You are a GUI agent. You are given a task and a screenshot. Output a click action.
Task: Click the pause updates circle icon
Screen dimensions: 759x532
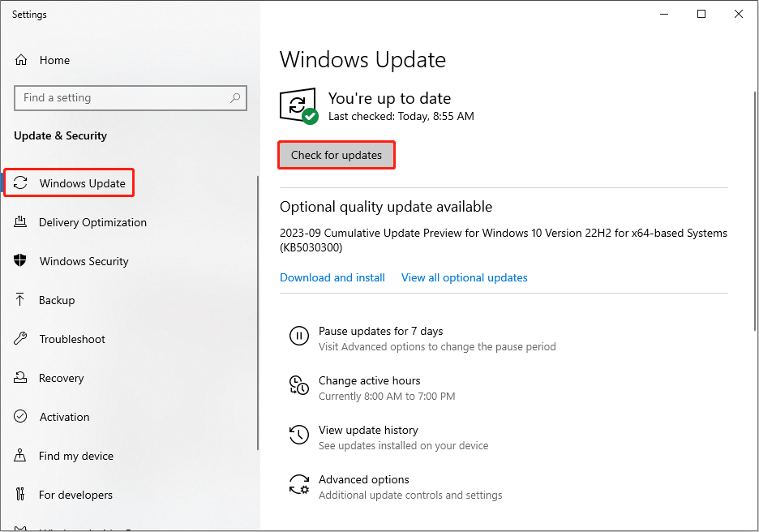pos(298,336)
